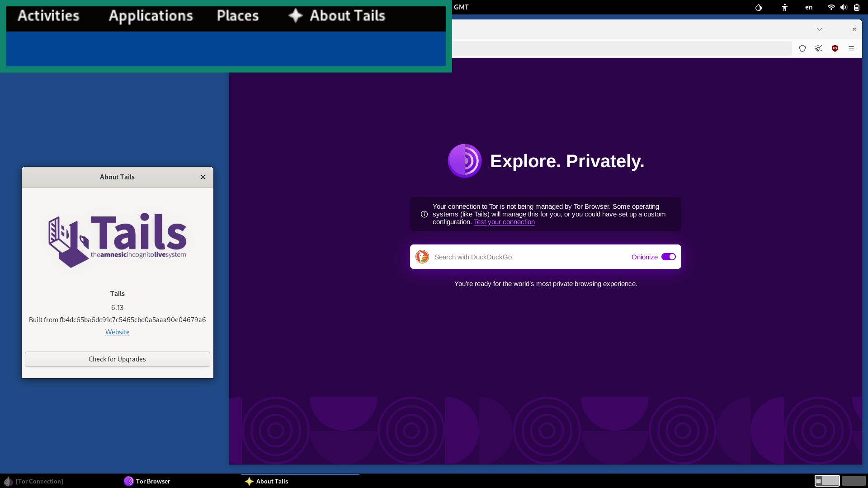
Task: Open the browser hamburger menu
Action: point(851,48)
